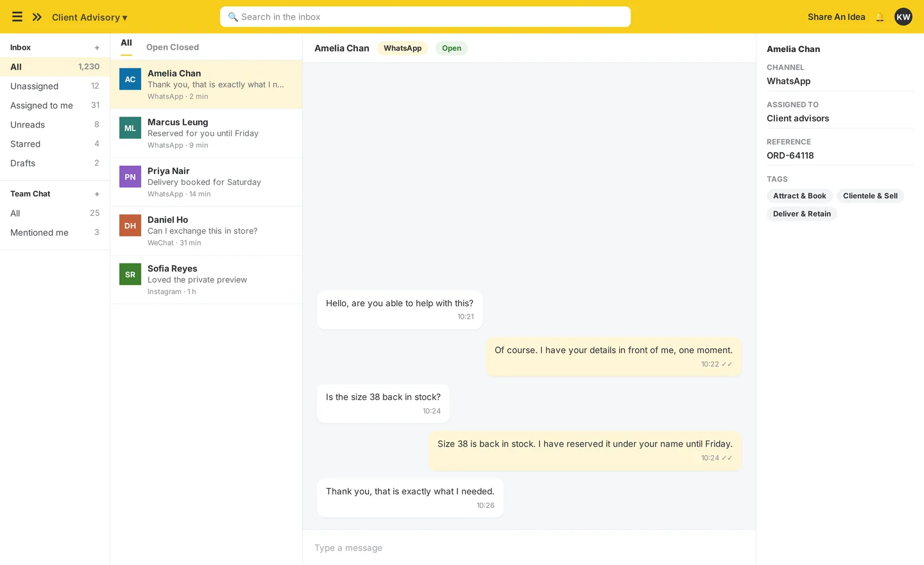Image resolution: width=924 pixels, height=565 pixels.
Task: Click the SR avatar
Action: [x=130, y=274]
